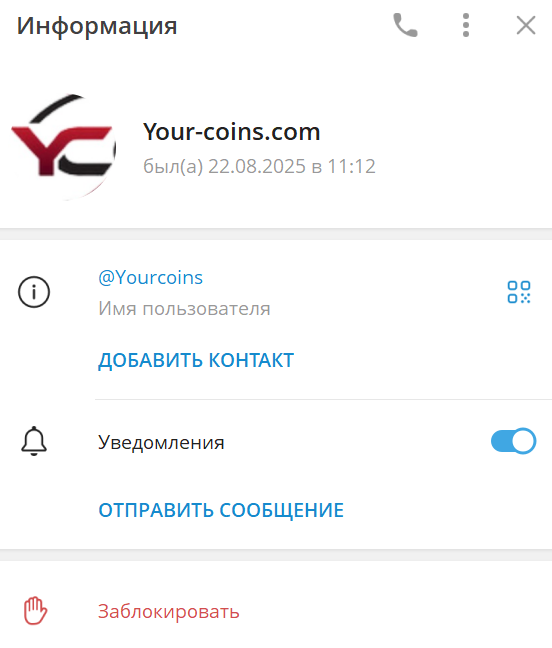552x648 pixels.
Task: Toggle the Уведомления switch off
Action: point(514,441)
